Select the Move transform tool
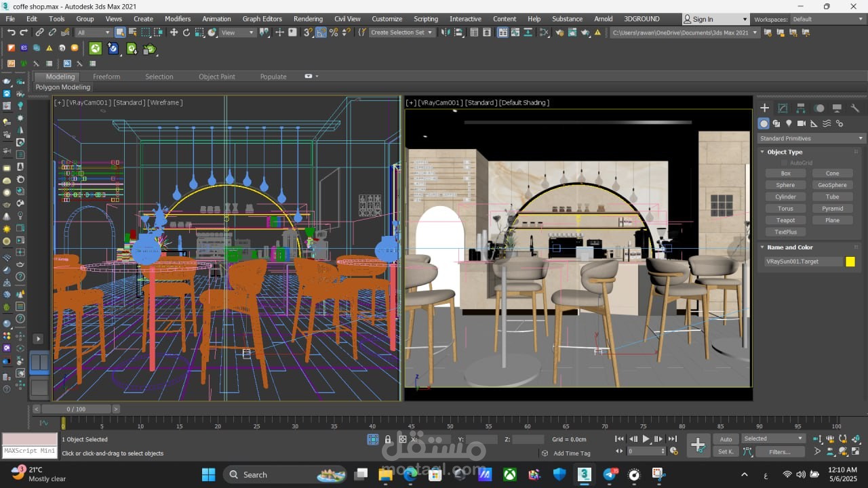 [174, 33]
